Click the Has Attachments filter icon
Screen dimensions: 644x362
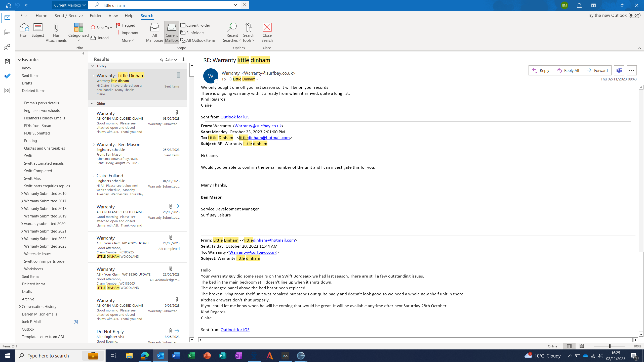(56, 28)
